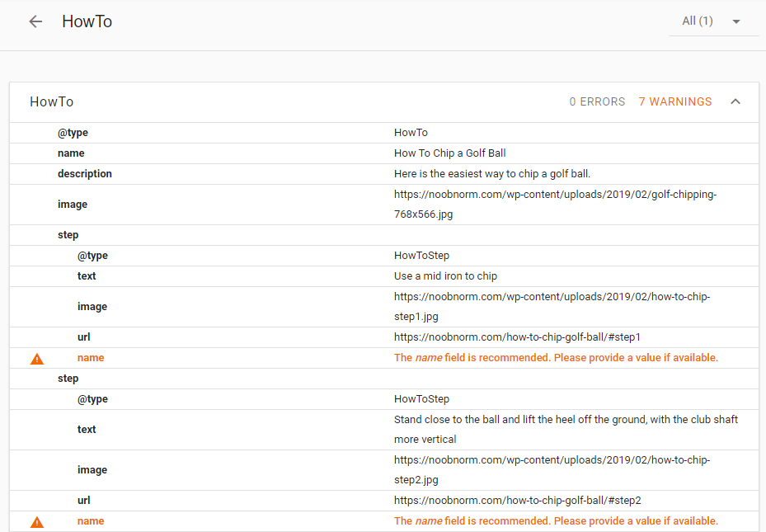
Task: Open the All (1) filter dropdown
Action: click(x=712, y=21)
